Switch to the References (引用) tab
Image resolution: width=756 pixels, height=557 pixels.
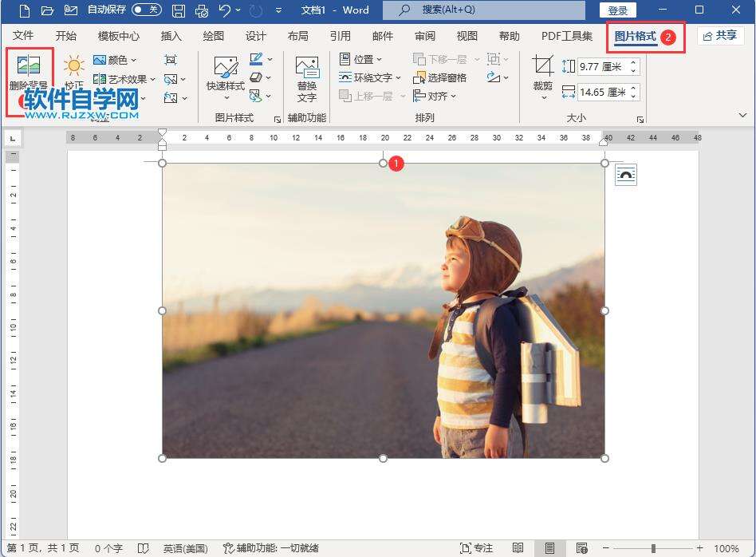coord(340,36)
